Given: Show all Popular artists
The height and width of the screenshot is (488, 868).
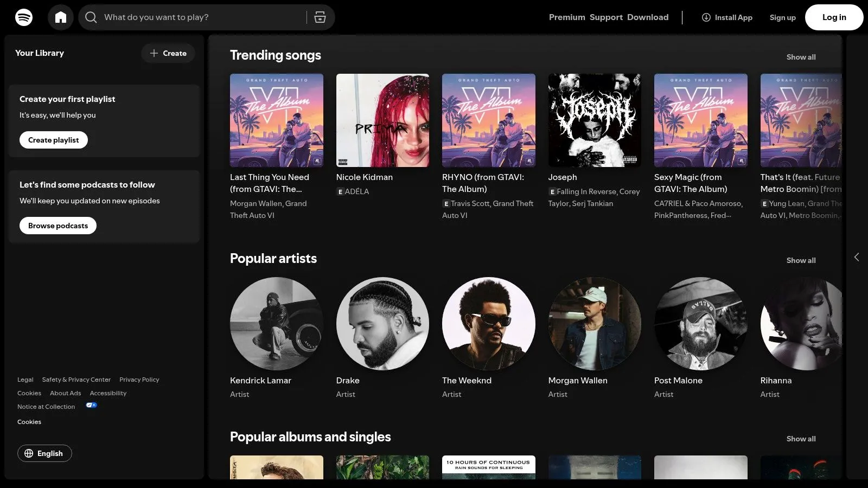Looking at the screenshot, I should tap(801, 260).
